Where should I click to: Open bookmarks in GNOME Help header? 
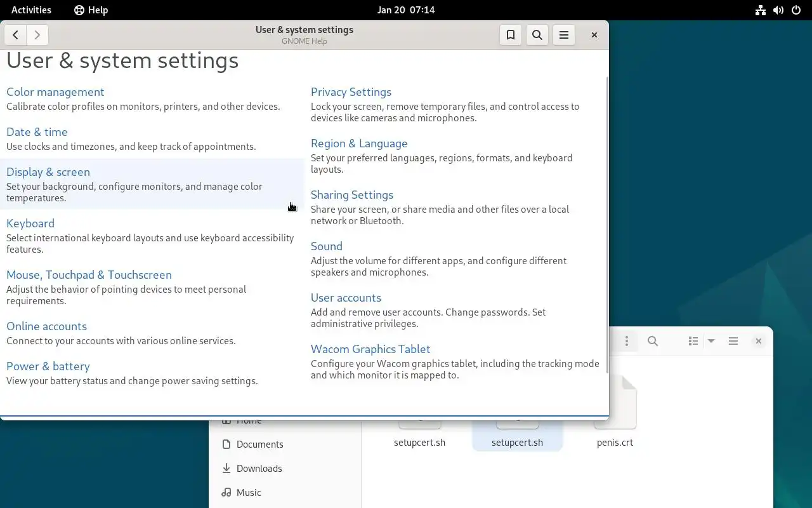click(x=511, y=35)
